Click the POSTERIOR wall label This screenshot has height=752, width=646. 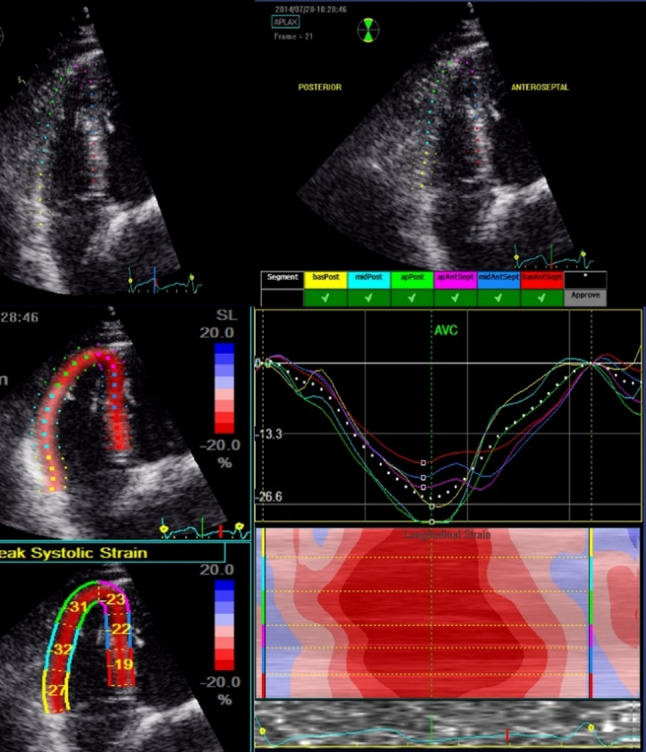click(320, 87)
